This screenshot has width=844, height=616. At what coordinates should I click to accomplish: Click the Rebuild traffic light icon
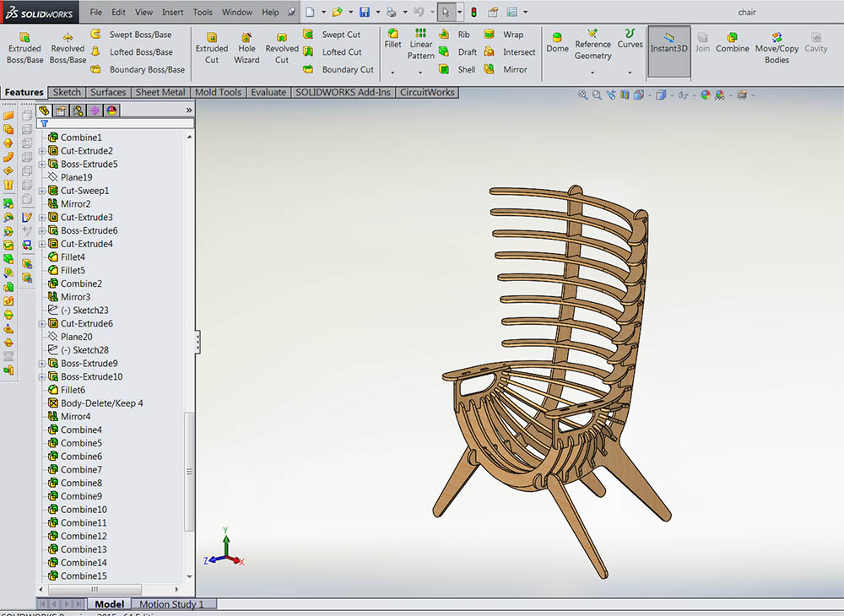(x=473, y=12)
